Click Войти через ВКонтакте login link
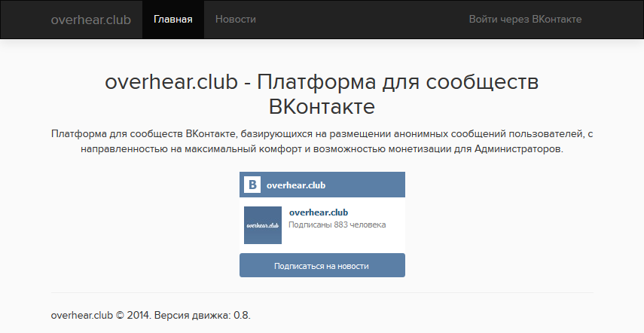This screenshot has width=644, height=333. click(525, 20)
